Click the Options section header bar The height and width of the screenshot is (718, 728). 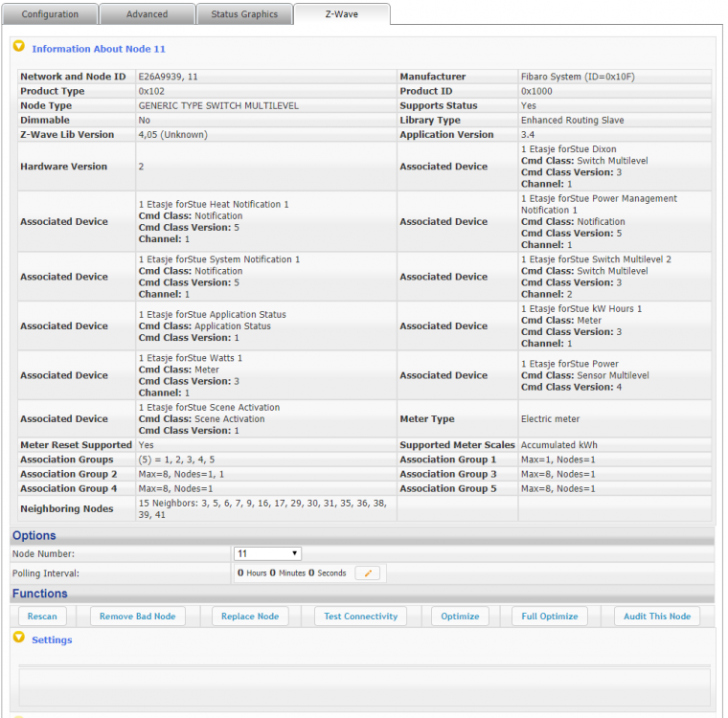click(362, 535)
